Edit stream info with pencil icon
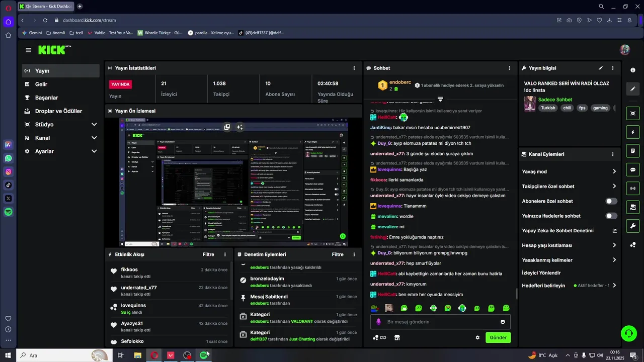 600,68
